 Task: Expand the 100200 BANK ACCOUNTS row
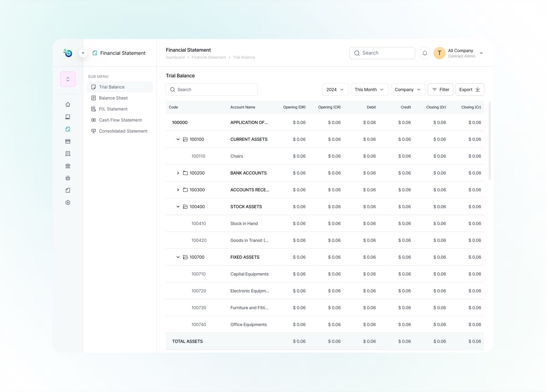[178, 173]
